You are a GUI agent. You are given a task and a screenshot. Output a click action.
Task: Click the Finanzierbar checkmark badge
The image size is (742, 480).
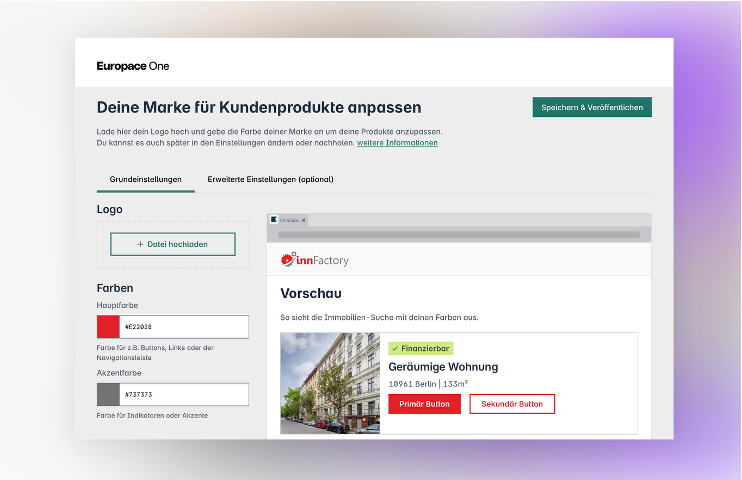(x=421, y=348)
